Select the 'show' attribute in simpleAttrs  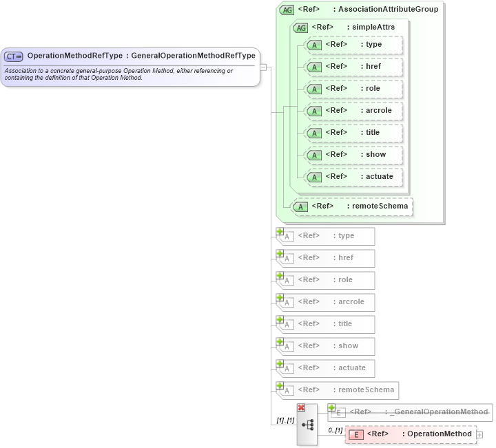[353, 155]
